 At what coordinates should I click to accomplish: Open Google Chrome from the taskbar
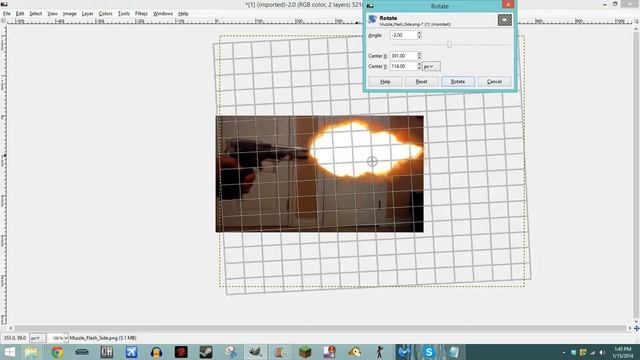coord(57,352)
